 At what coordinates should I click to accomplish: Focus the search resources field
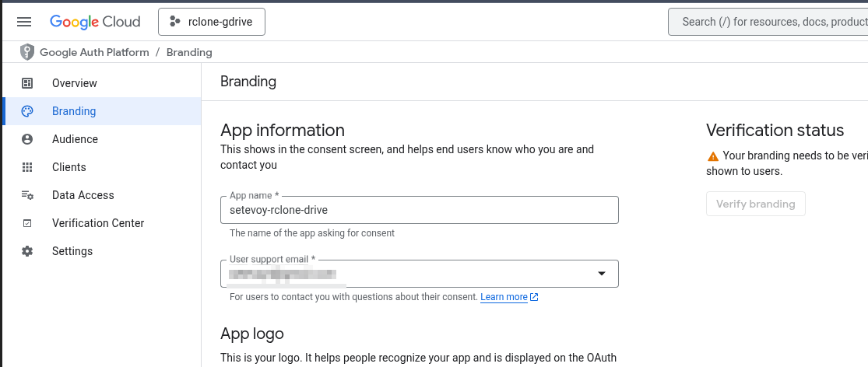click(x=771, y=22)
